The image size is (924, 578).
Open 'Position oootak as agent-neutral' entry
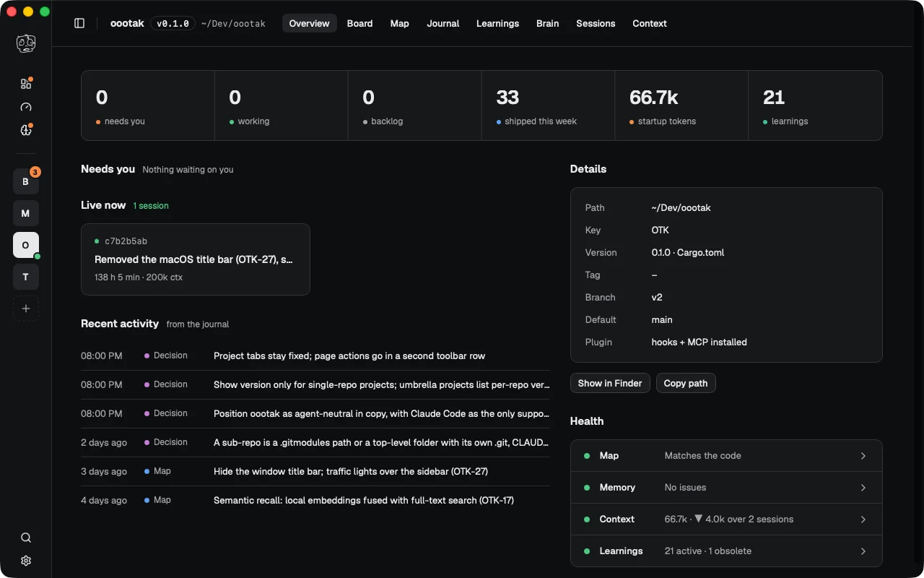point(315,413)
